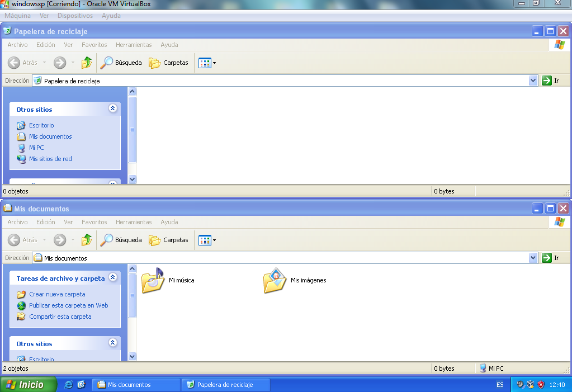Click Atrás button in Mis documentos window

(22, 240)
